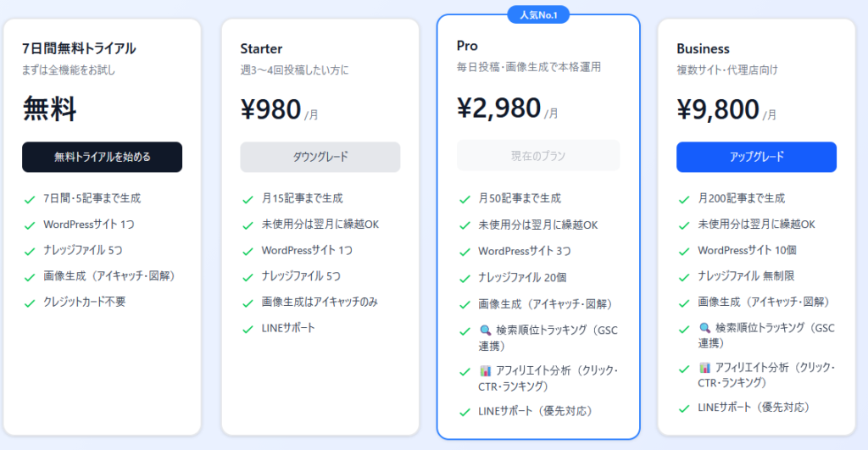Image resolution: width=868 pixels, height=450 pixels.
Task: Click the Business plan title
Action: (x=703, y=49)
